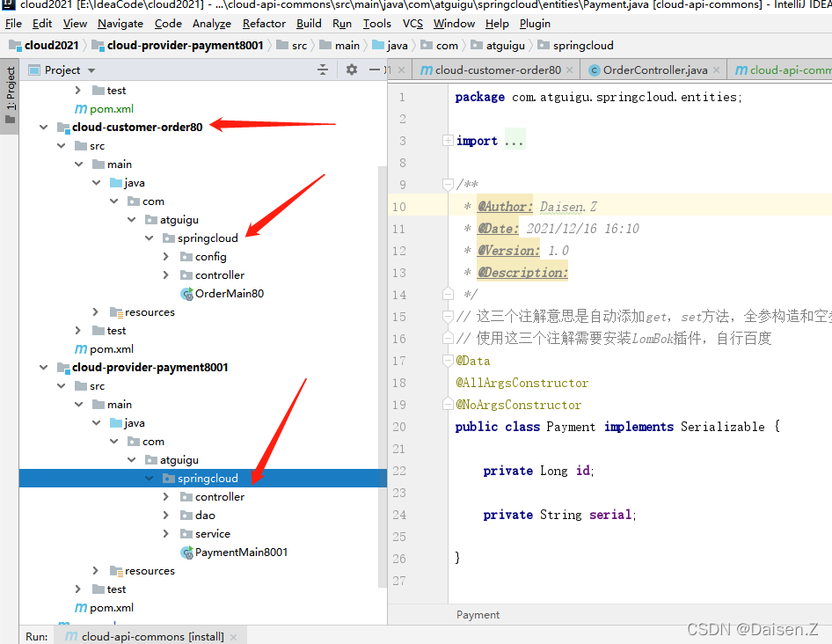
Task: Click cloud2021 breadcrumb in navigation bar
Action: point(45,45)
